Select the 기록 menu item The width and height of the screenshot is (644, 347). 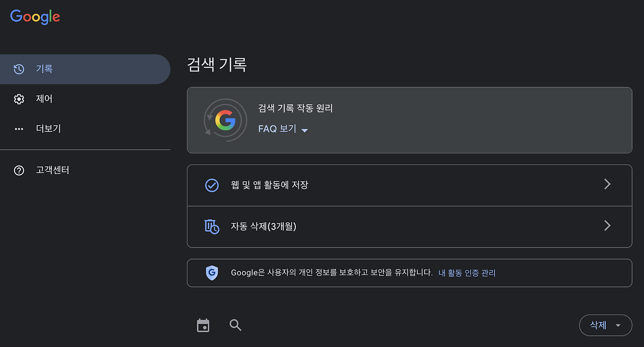[44, 69]
